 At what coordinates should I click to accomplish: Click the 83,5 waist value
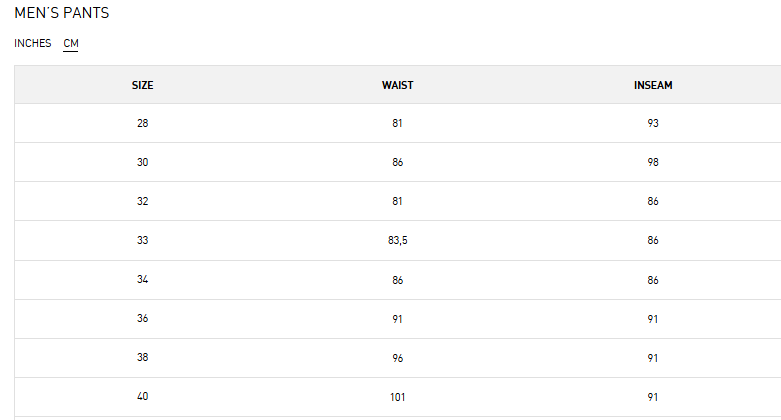397,241
